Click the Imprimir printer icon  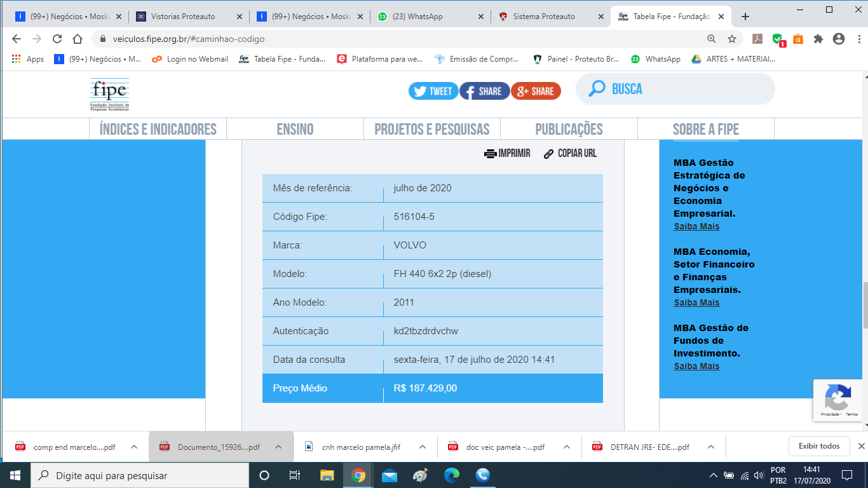point(490,154)
